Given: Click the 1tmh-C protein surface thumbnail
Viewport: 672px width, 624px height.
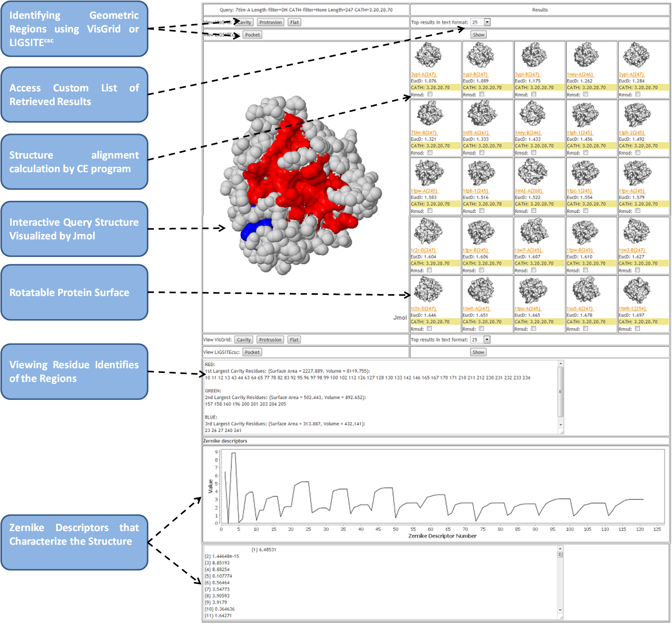Looking at the screenshot, I should coord(636,290).
